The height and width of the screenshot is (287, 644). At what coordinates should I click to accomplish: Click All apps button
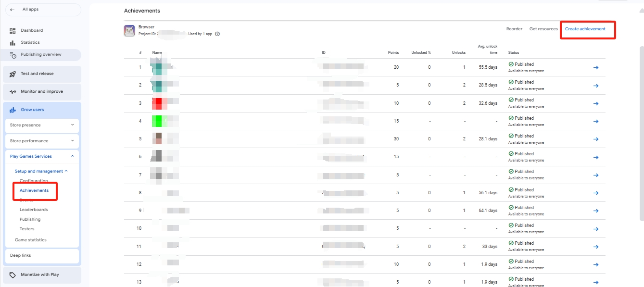43,10
